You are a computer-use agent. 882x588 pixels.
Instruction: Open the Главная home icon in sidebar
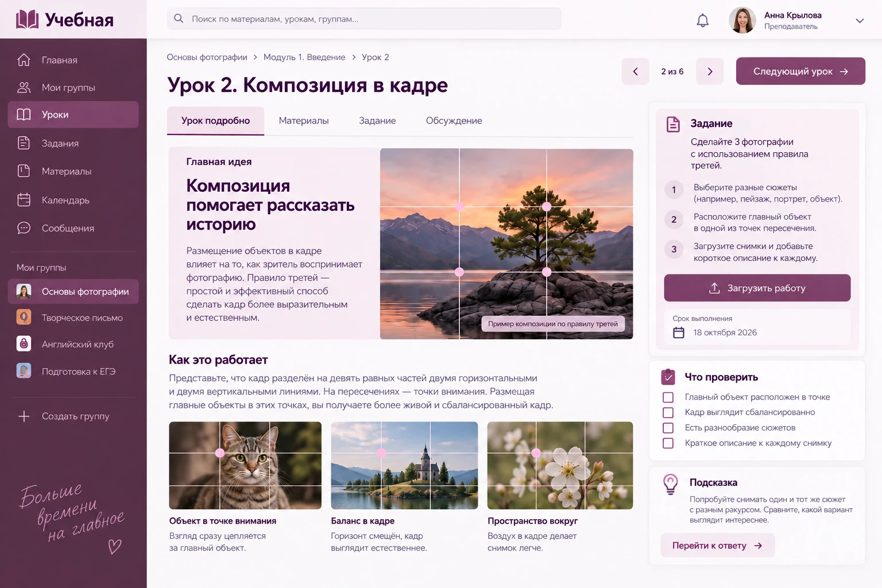24,60
